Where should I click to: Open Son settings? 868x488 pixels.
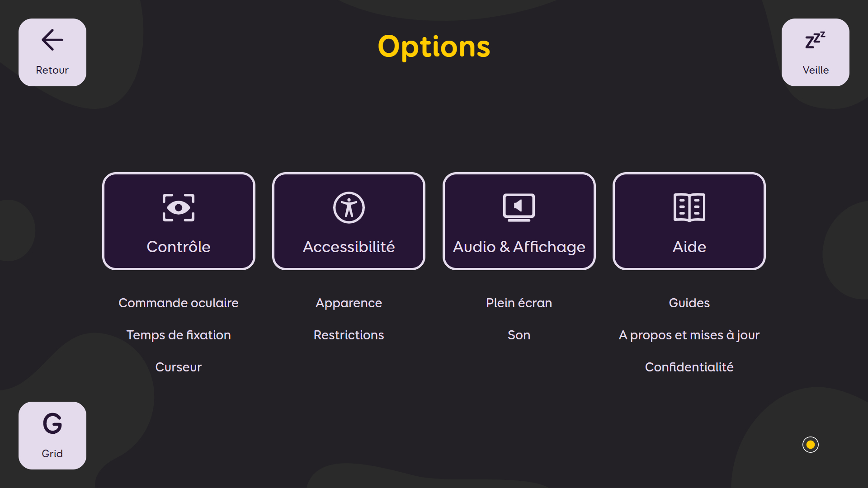(519, 335)
